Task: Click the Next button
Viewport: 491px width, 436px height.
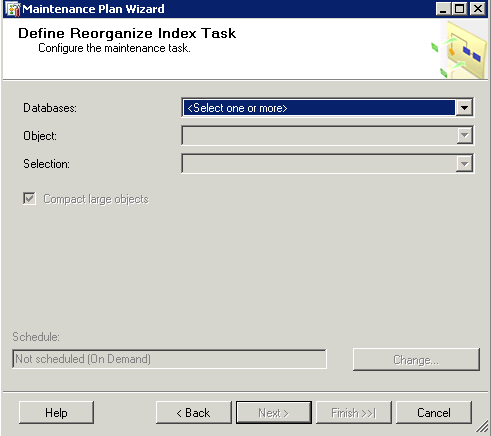Action: (274, 413)
